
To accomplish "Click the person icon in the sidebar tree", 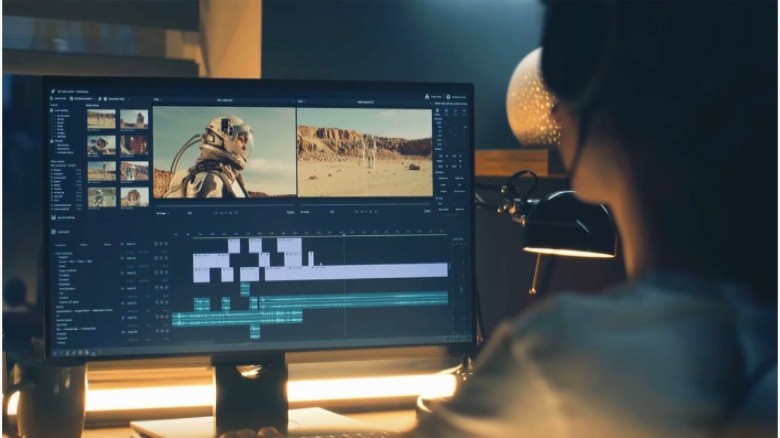I will click(52, 141).
